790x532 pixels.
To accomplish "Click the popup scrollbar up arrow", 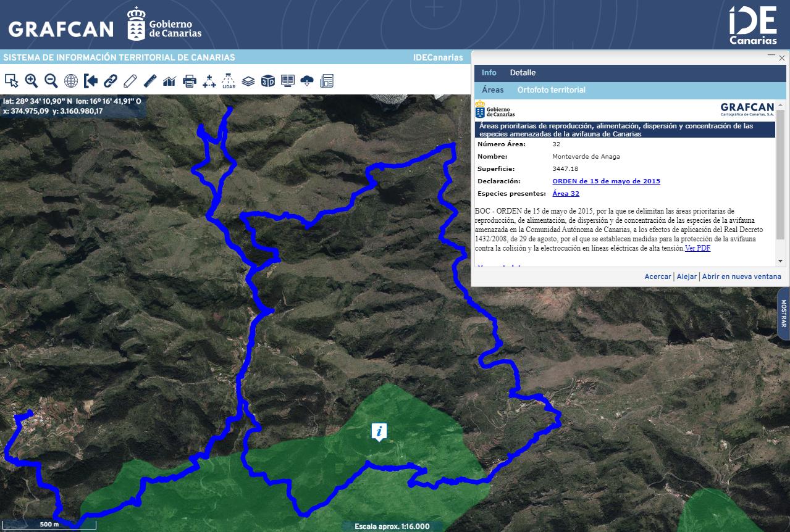I will (781, 105).
